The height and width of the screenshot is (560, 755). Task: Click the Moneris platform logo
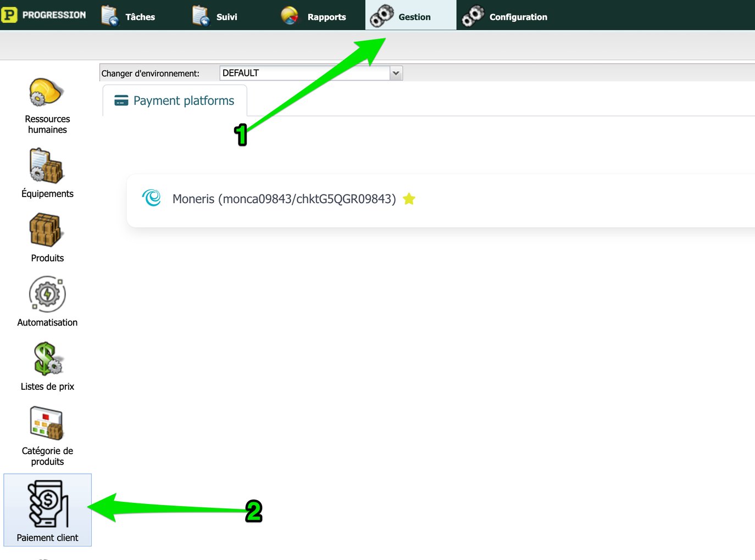[151, 199]
